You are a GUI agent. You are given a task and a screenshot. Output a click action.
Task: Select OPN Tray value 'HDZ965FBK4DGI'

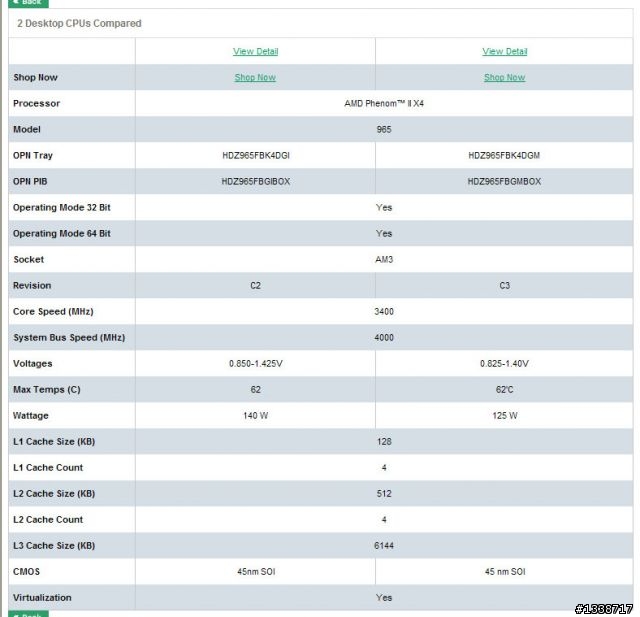tap(256, 155)
